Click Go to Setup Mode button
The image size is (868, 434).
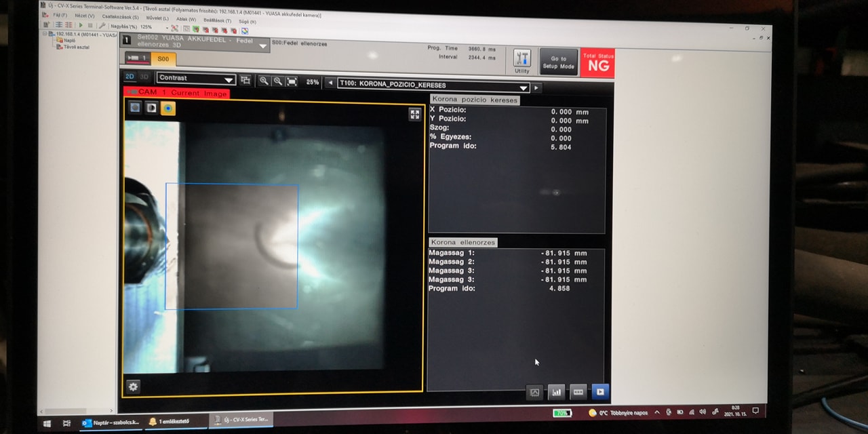click(x=558, y=62)
